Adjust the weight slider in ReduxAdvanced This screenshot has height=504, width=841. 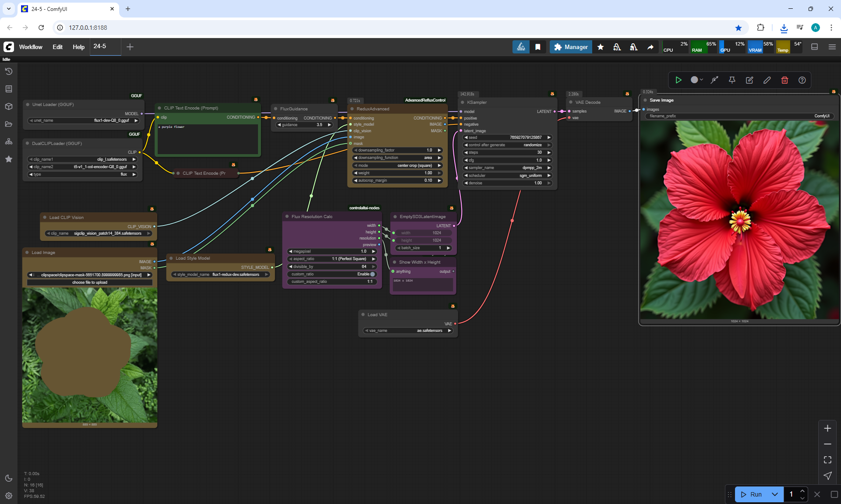tap(397, 173)
